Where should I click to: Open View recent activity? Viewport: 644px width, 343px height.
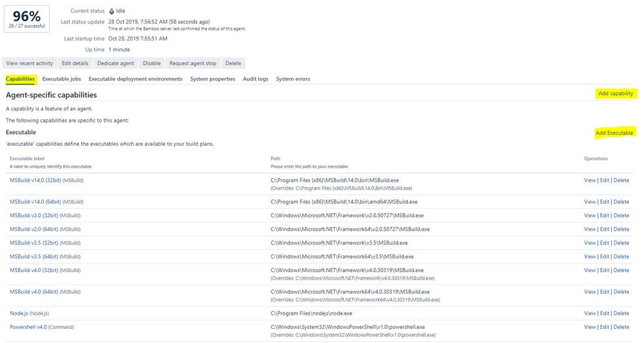pos(30,63)
